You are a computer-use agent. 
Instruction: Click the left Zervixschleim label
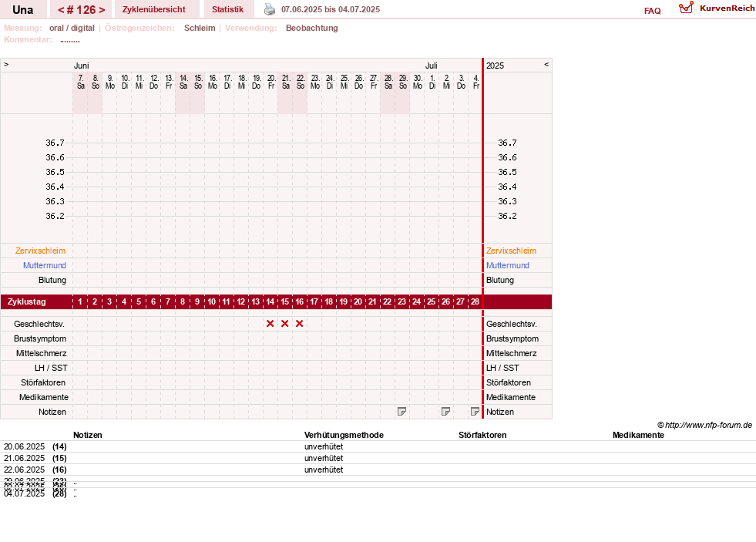pyautogui.click(x=41, y=251)
